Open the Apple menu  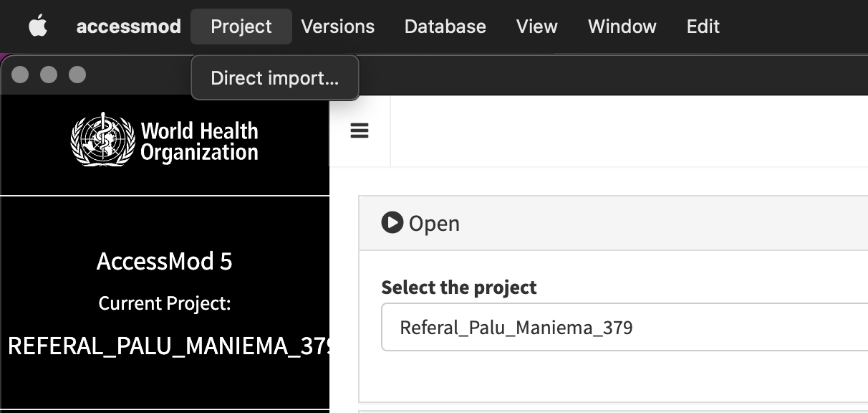(38, 26)
